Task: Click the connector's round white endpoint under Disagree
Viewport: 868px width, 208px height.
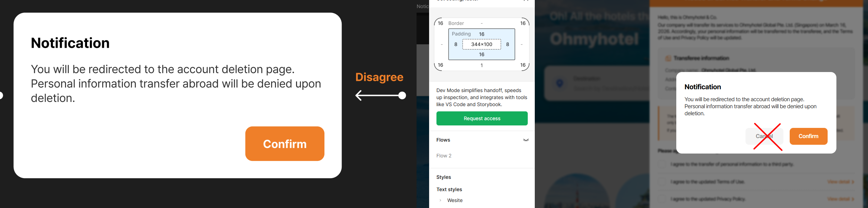Action: (402, 95)
